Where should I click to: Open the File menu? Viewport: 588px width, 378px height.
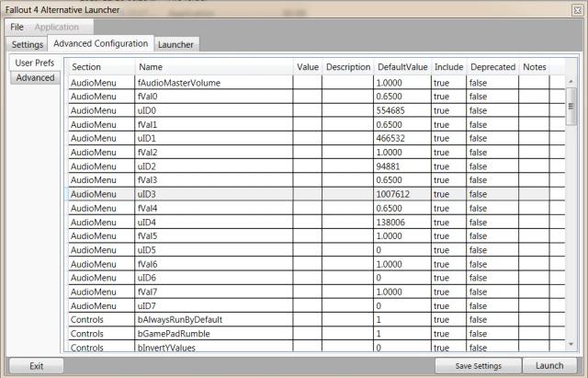point(17,27)
